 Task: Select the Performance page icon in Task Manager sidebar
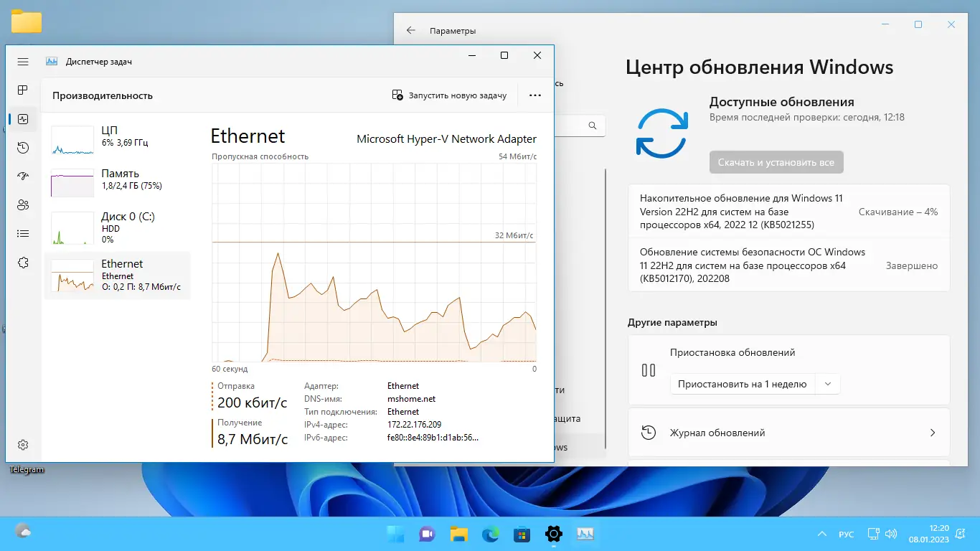(x=23, y=119)
